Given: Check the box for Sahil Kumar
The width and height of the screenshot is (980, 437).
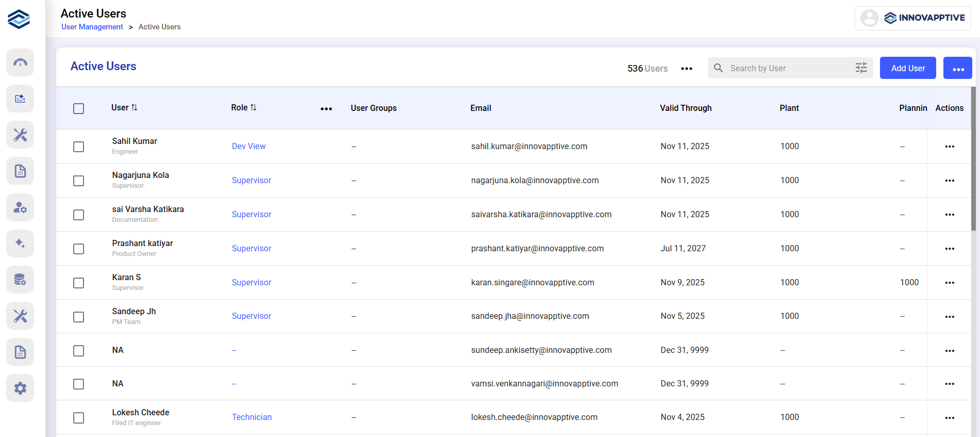Looking at the screenshot, I should pyautogui.click(x=78, y=147).
